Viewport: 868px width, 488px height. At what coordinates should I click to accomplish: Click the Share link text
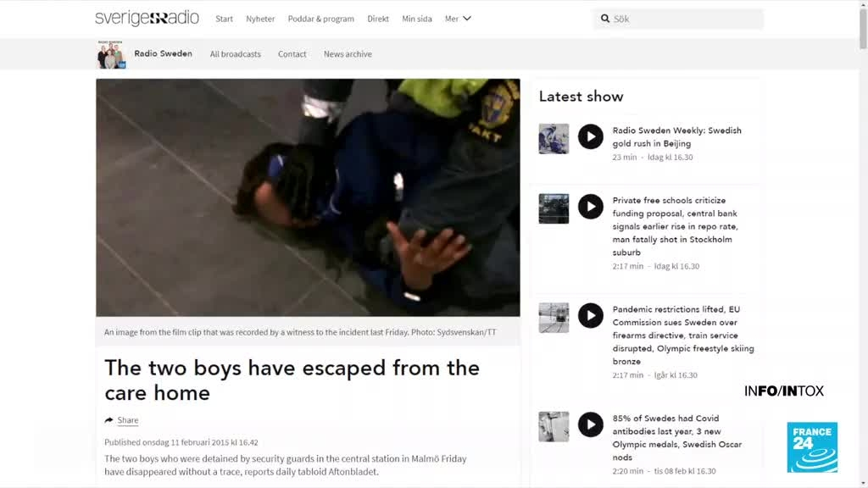[x=128, y=420]
